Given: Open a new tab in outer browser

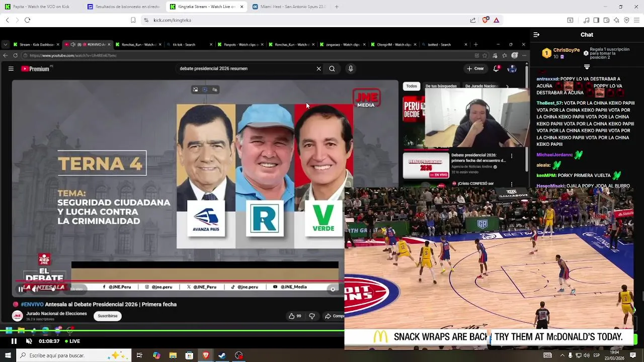Looking at the screenshot, I should point(337,7).
